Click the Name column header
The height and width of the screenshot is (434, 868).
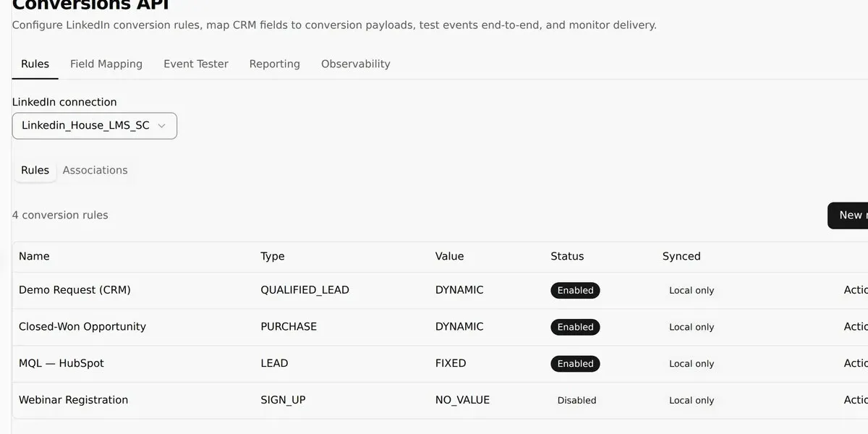[x=34, y=256]
